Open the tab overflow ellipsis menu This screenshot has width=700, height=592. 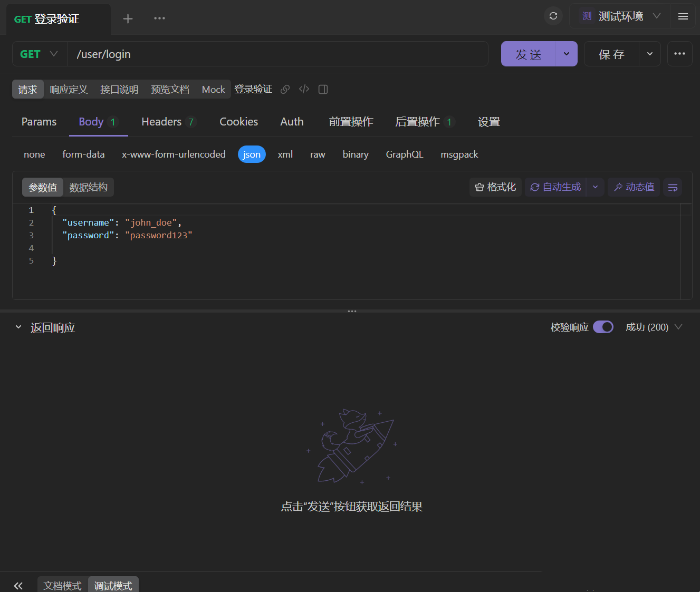(159, 18)
